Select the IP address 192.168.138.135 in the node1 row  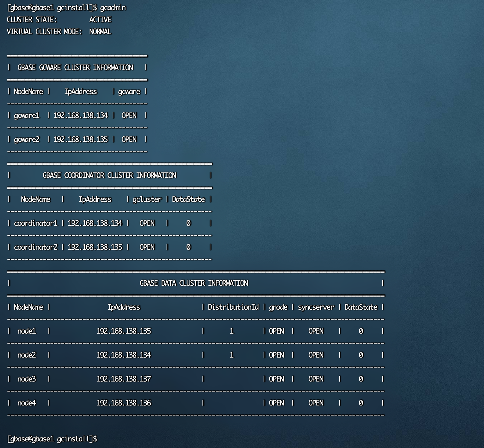[124, 331]
